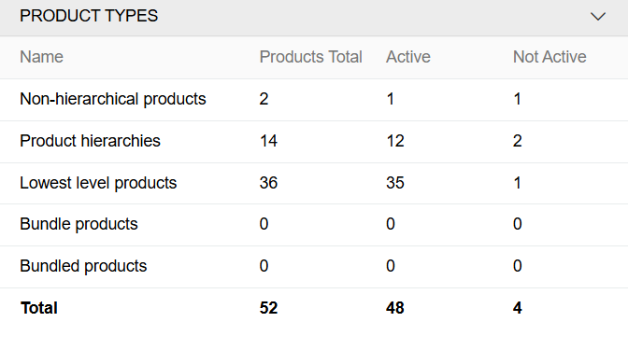Click active count 12 for Product hierarchies
Image resolution: width=628 pixels, height=364 pixels.
click(395, 141)
